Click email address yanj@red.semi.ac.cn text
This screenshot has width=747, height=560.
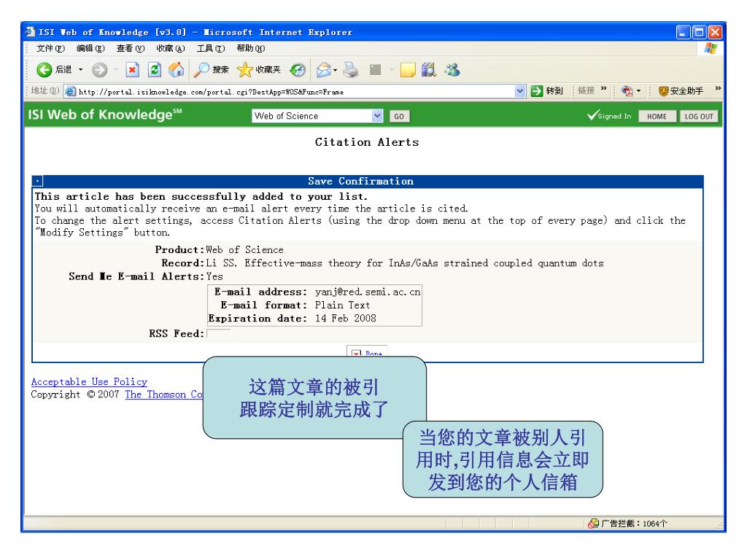click(368, 292)
